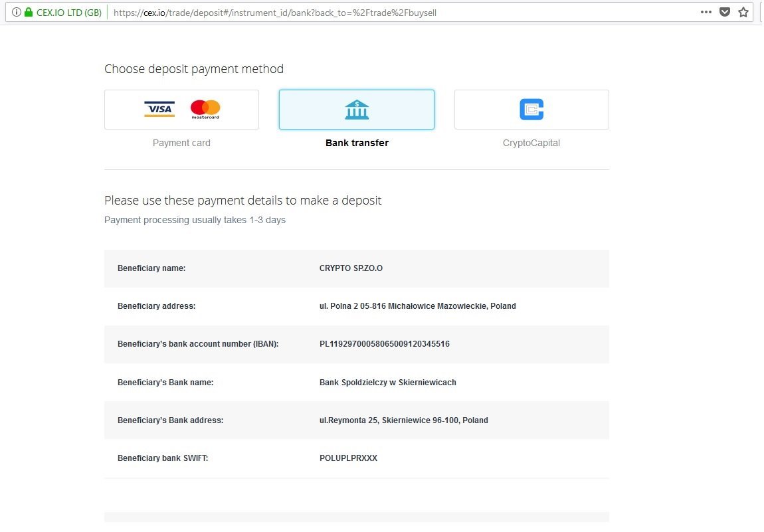The image size is (764, 532).
Task: Select the Visa Mastercard payment card option
Action: pos(182,110)
